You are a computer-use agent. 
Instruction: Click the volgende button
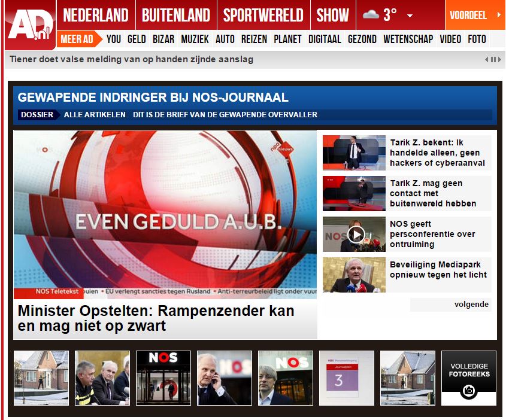coord(471,305)
